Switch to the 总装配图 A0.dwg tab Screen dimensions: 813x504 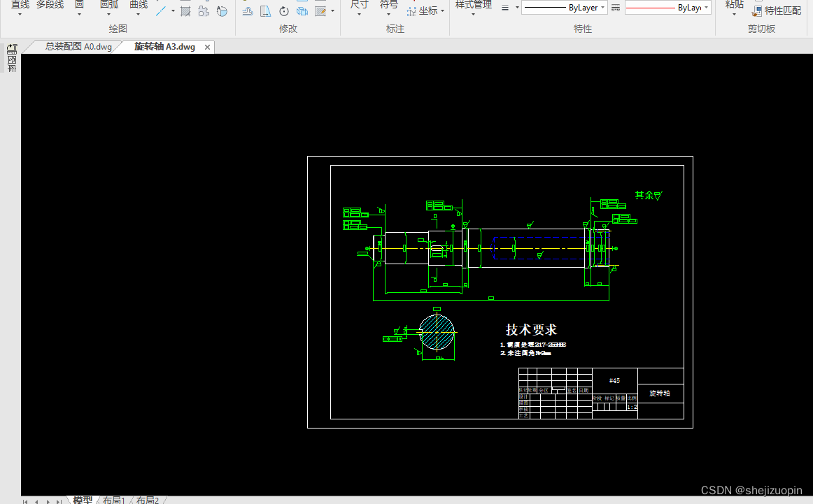click(78, 47)
